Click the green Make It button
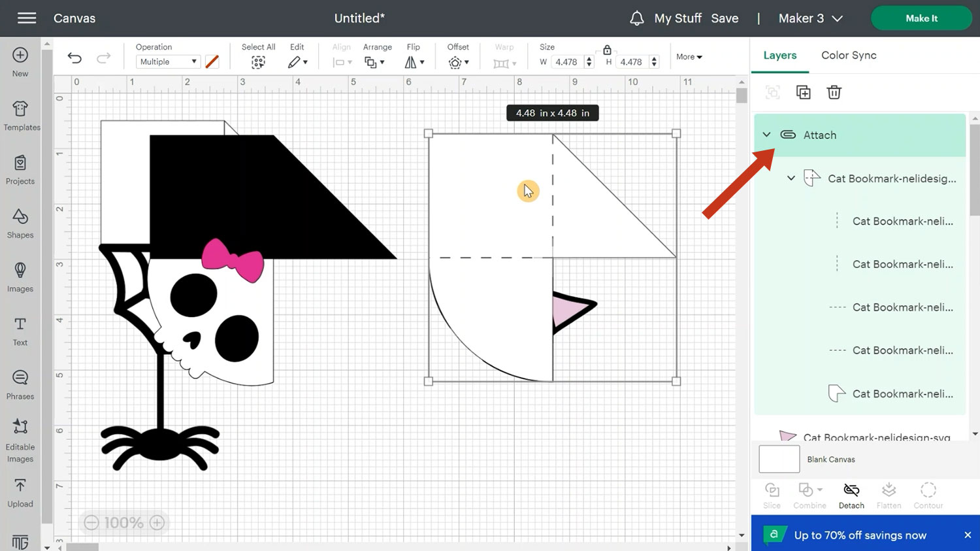Image resolution: width=980 pixels, height=551 pixels. pyautogui.click(x=921, y=18)
